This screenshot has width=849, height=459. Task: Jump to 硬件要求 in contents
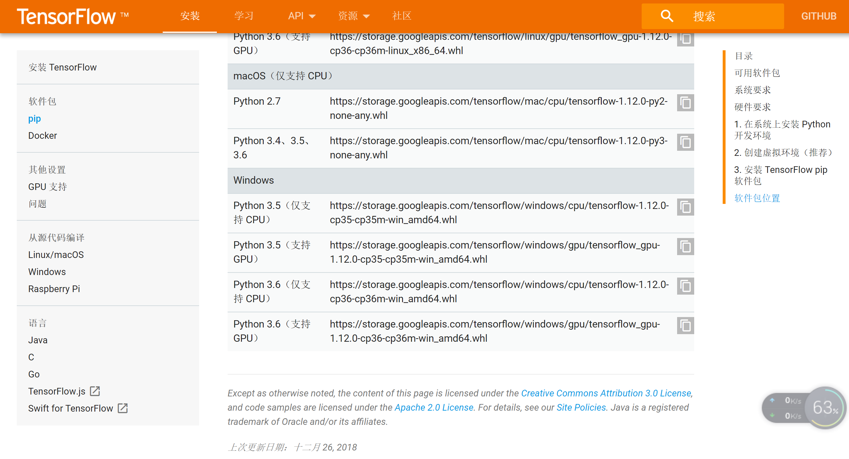(752, 107)
